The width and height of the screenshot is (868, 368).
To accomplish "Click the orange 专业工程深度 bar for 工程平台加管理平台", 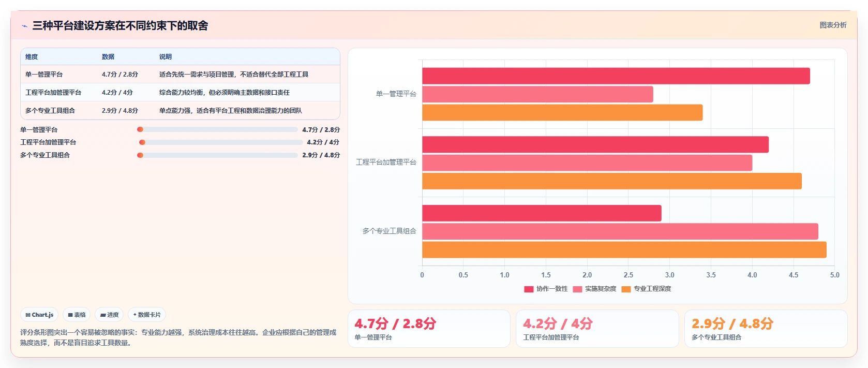I will (612, 181).
